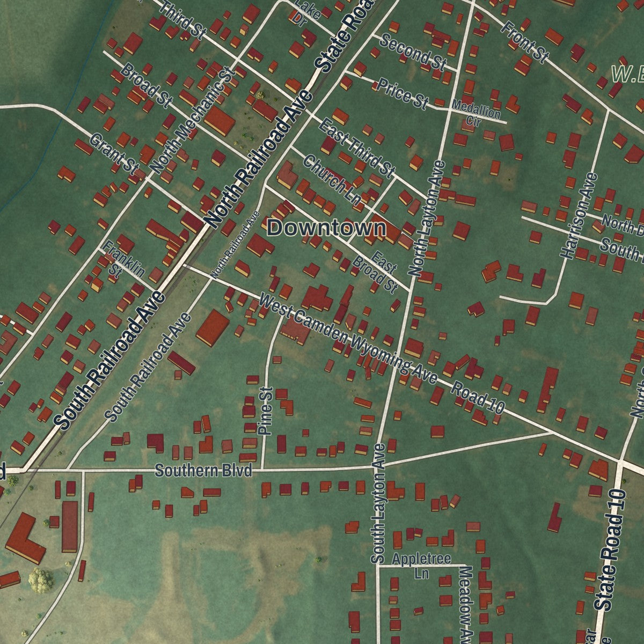Click the Downtown district label
644x644 pixels.
click(x=326, y=228)
